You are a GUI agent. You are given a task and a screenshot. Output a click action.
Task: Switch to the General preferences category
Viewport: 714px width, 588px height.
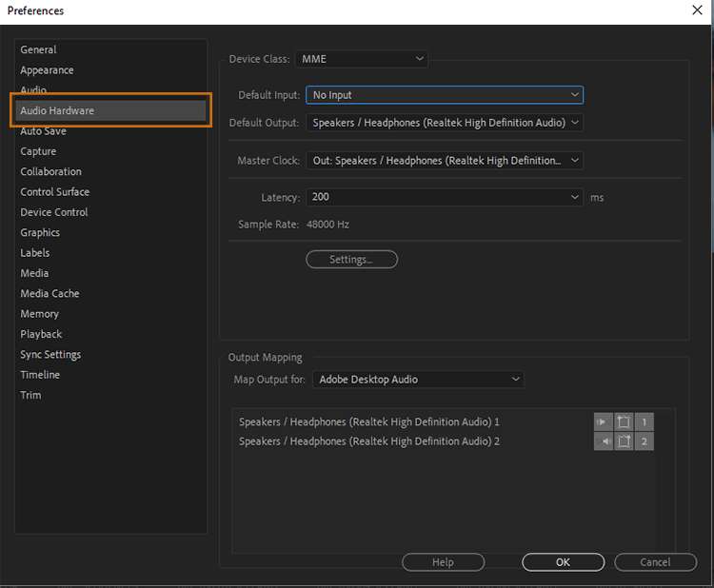click(38, 49)
